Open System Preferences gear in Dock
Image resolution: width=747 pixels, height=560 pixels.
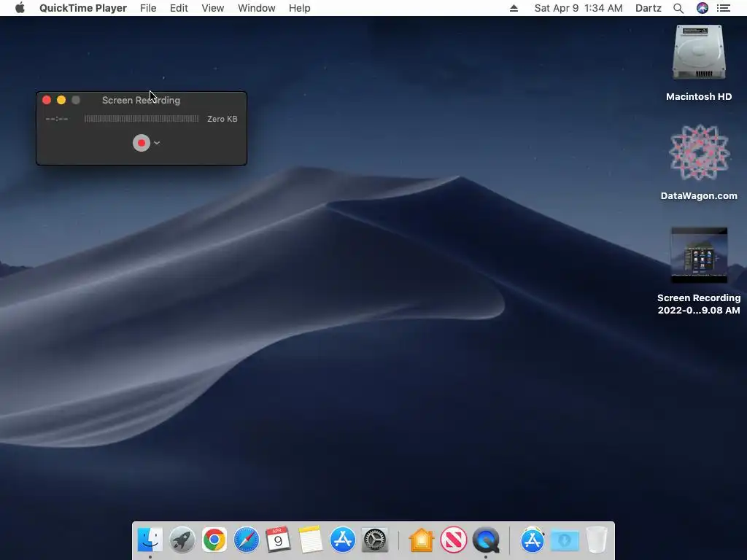374,540
